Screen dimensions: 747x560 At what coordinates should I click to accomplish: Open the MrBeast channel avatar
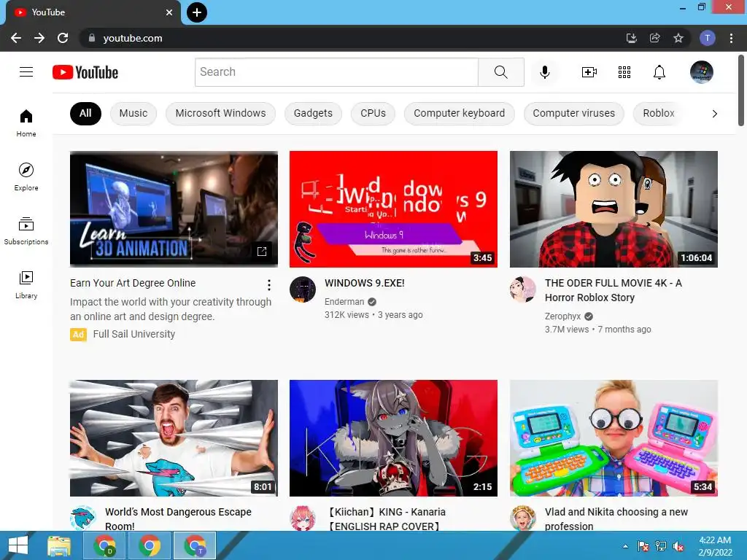pos(83,518)
